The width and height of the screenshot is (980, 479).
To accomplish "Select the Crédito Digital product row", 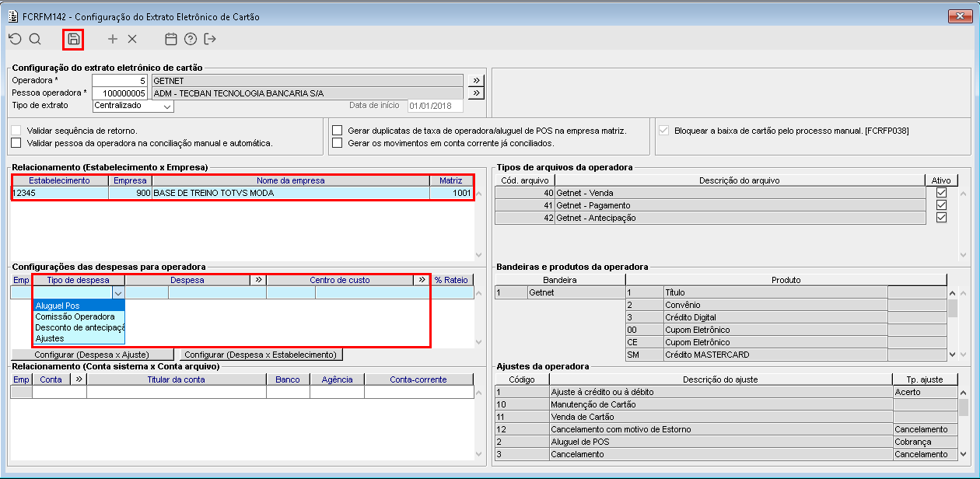I will [x=786, y=317].
